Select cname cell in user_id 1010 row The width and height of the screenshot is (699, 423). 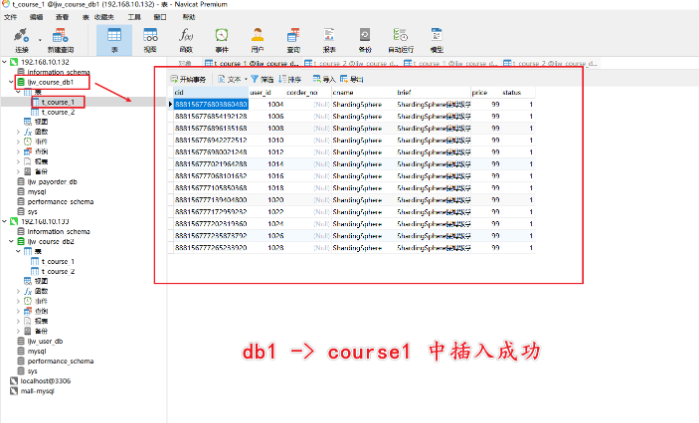(x=364, y=140)
